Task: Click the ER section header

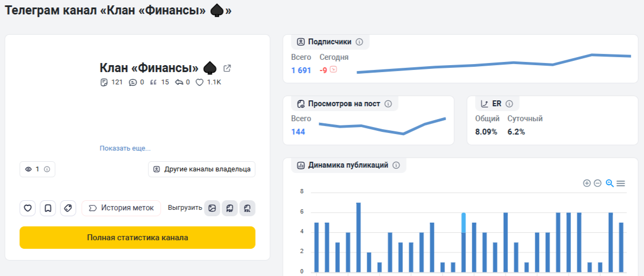Action: pos(497,104)
